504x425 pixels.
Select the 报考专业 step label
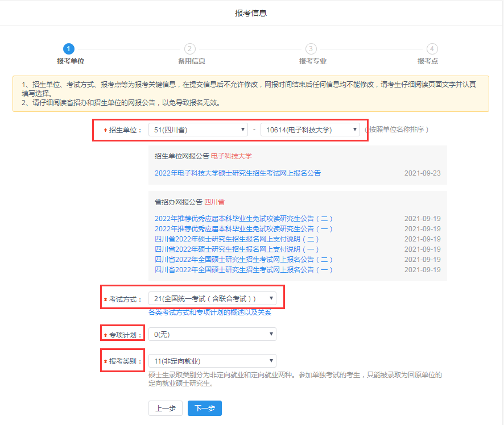313,61
